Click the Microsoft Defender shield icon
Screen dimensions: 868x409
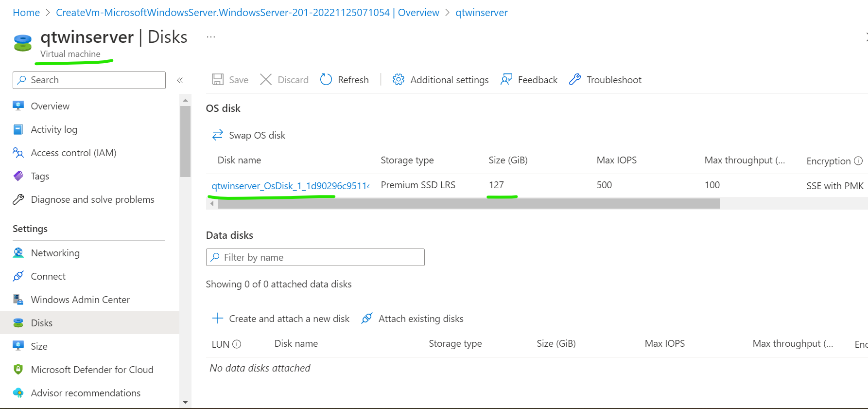pyautogui.click(x=18, y=370)
